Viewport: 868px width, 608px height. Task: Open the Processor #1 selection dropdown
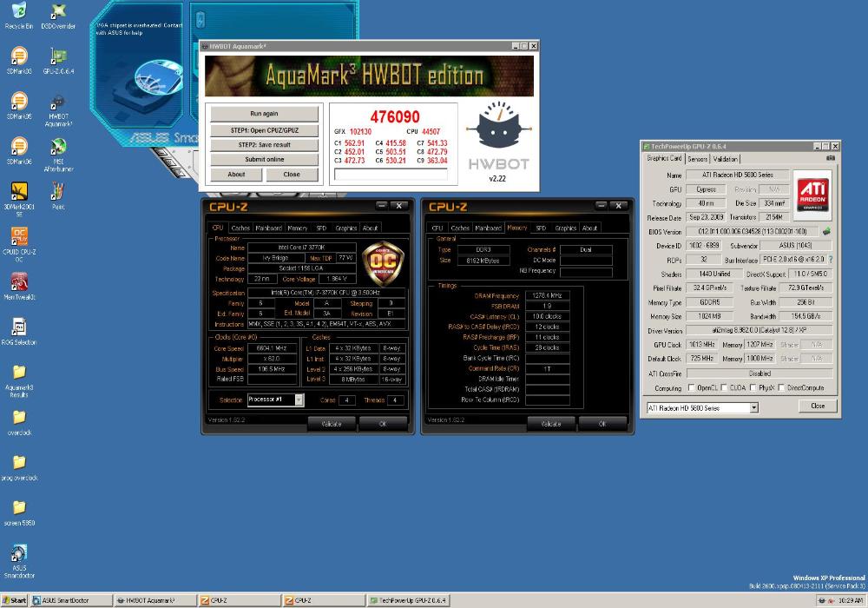(x=299, y=400)
